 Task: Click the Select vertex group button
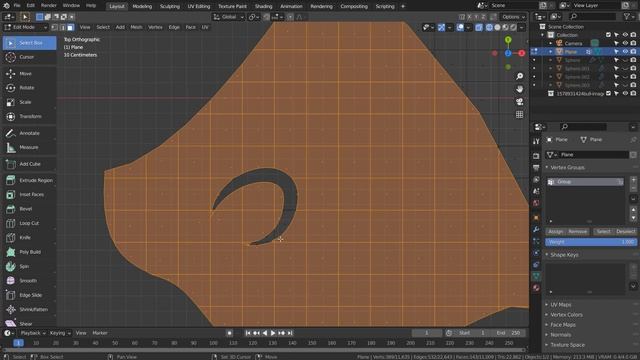click(603, 231)
